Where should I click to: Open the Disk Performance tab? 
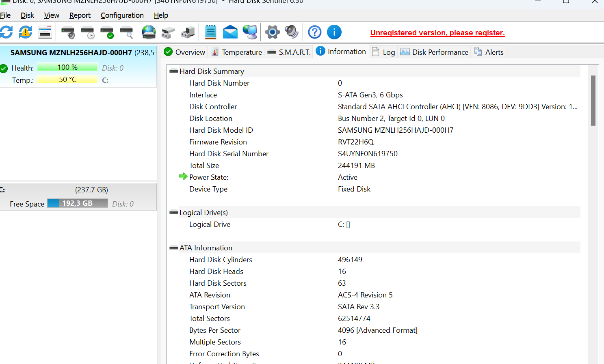435,52
